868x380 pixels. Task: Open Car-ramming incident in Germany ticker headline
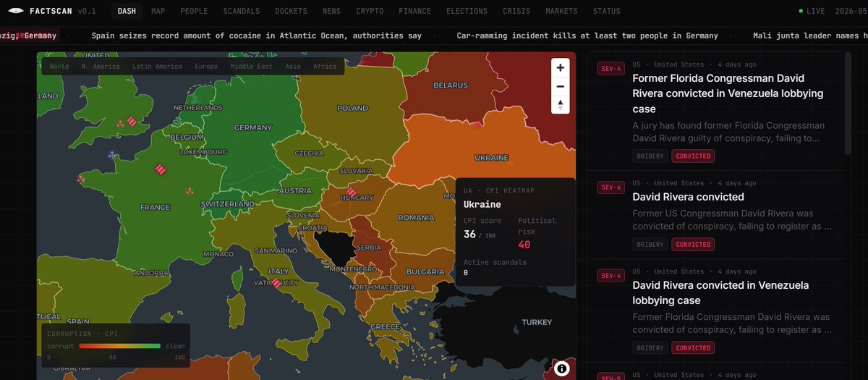(x=587, y=35)
